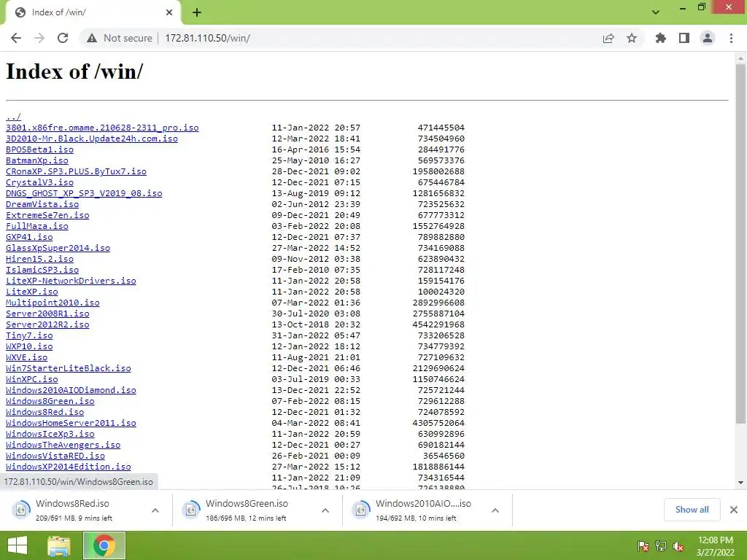Go back to the previous page
The image size is (747, 560).
pos(16,38)
